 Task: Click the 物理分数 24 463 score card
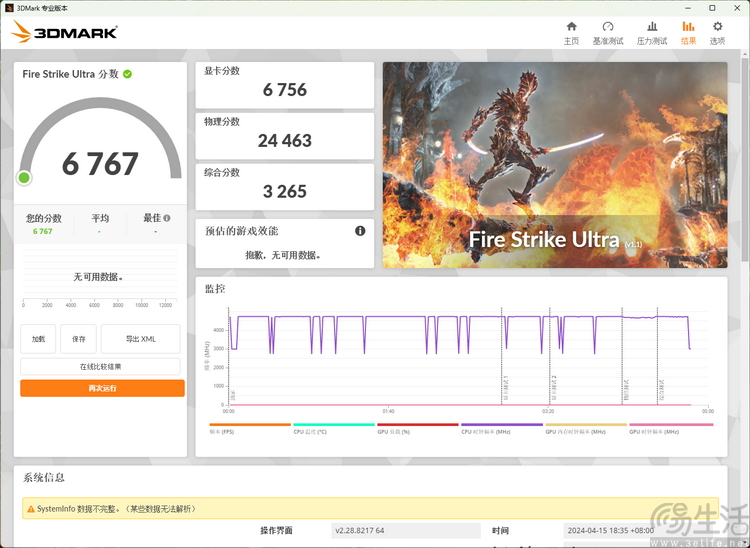285,136
